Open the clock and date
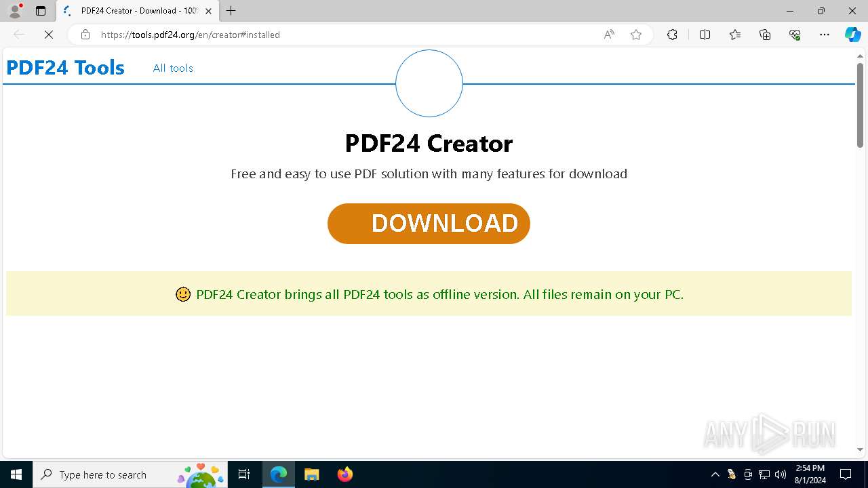 [810, 474]
